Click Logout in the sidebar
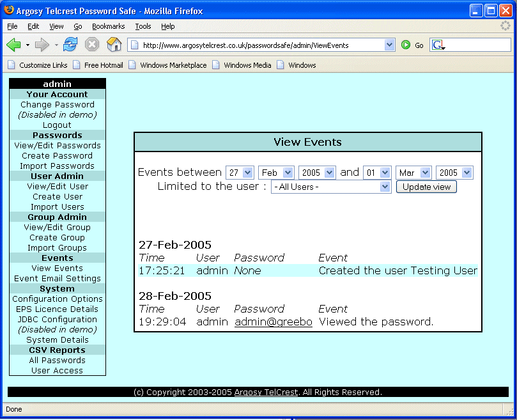 pos(57,125)
